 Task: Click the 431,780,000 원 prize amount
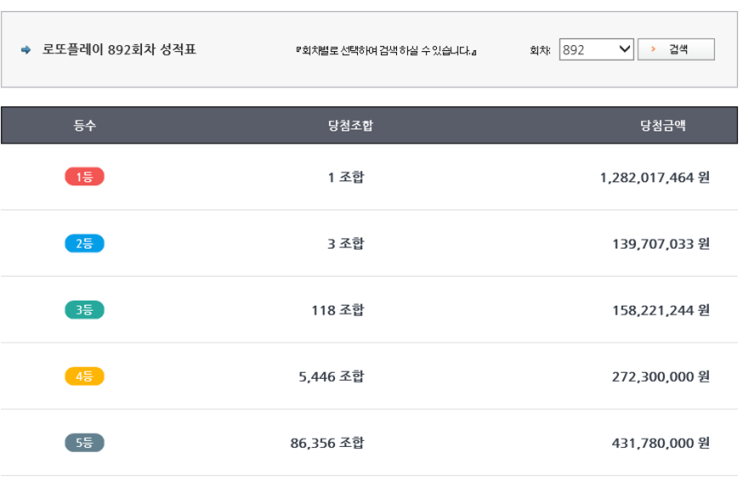[x=660, y=442]
